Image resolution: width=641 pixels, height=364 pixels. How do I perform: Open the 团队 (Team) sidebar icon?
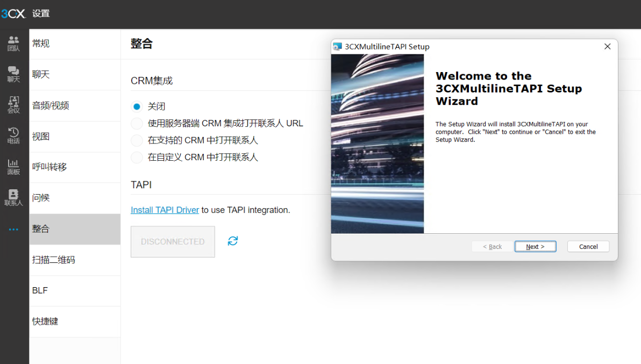[13, 44]
